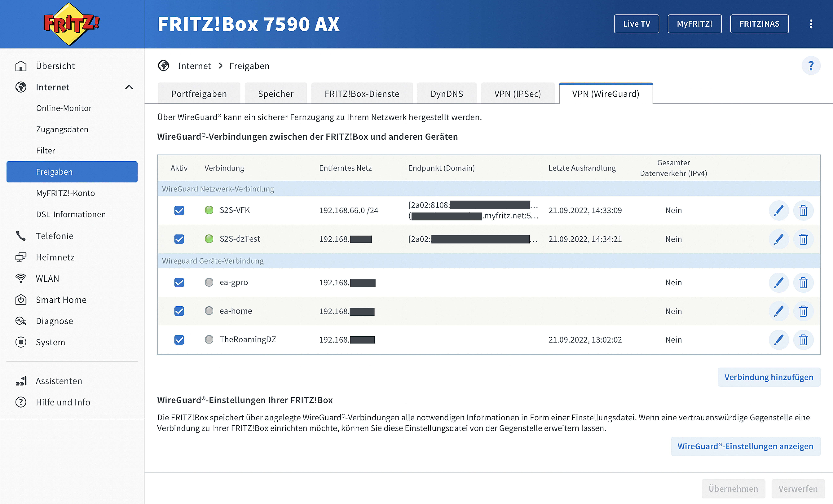Click the FRITZ! logo
The height and width of the screenshot is (504, 833).
pos(72,24)
